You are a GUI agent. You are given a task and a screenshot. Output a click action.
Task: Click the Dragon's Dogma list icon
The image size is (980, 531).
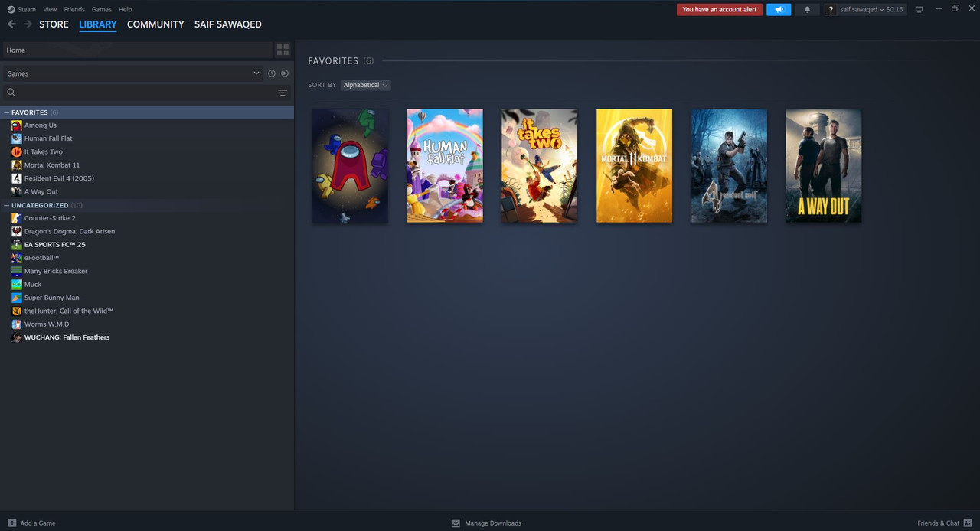[x=17, y=231]
